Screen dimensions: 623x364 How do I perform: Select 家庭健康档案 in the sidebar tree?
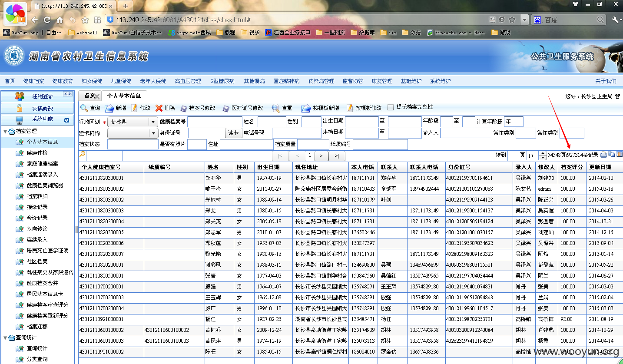coord(43,164)
